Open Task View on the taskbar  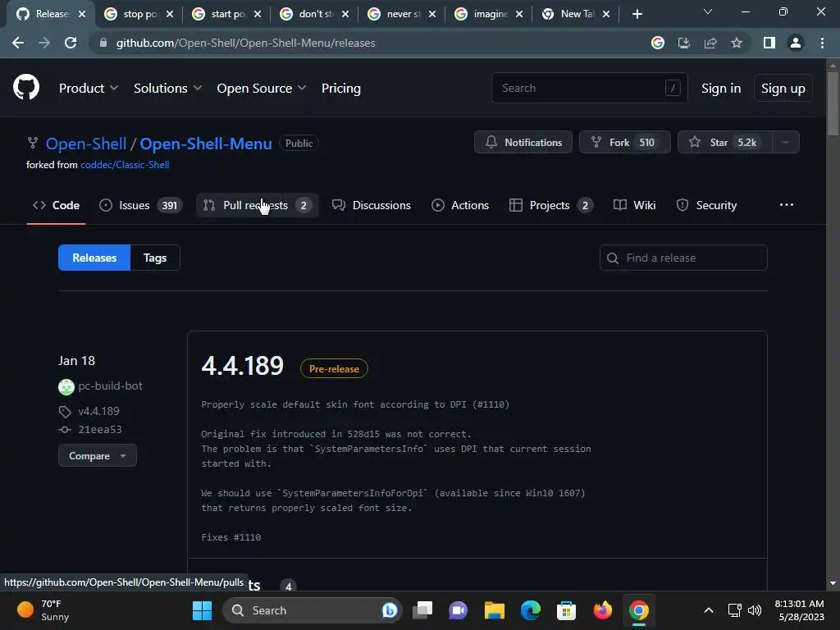422,610
